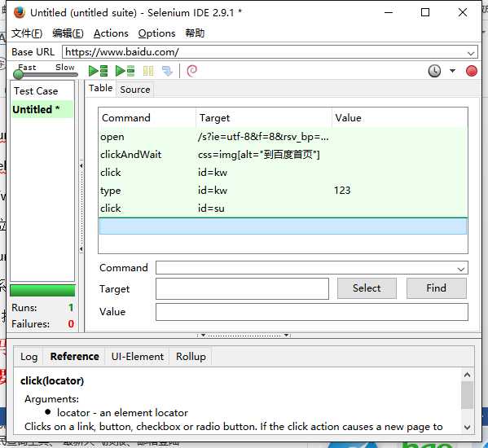Open the UI-Element tab
The width and height of the screenshot is (488, 448).
coord(137,357)
